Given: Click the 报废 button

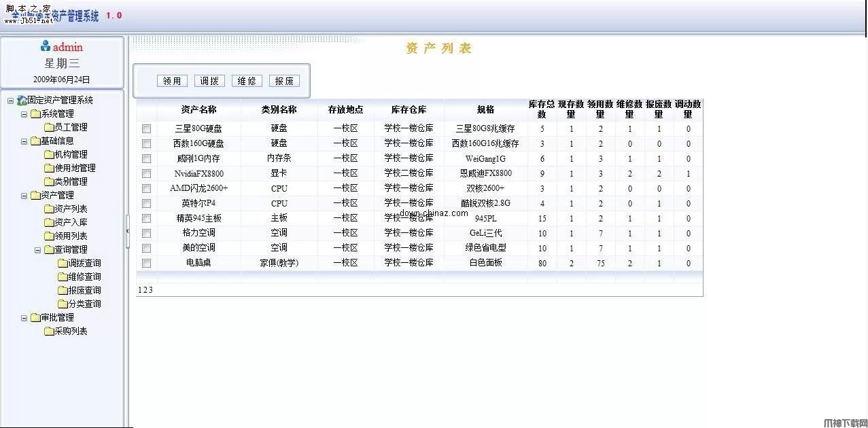Looking at the screenshot, I should coord(284,81).
